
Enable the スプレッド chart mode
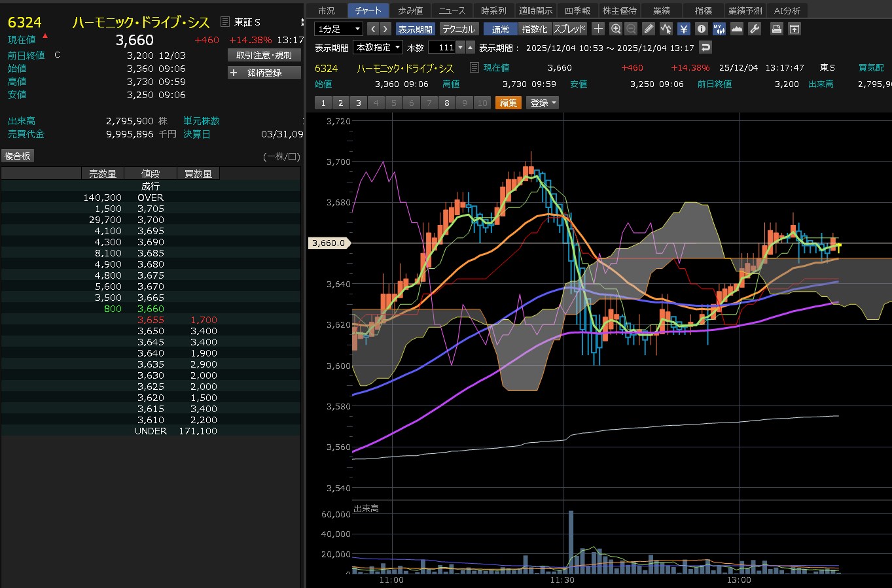569,29
